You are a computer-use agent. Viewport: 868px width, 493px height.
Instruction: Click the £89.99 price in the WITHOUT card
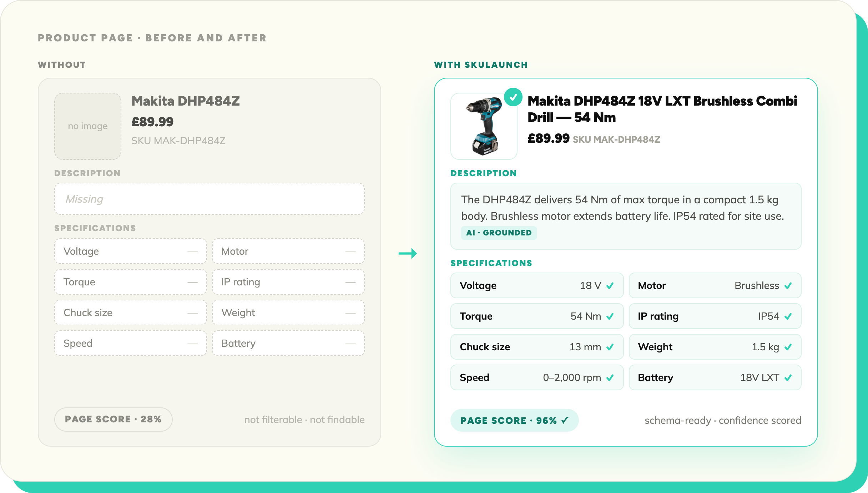[x=152, y=122]
